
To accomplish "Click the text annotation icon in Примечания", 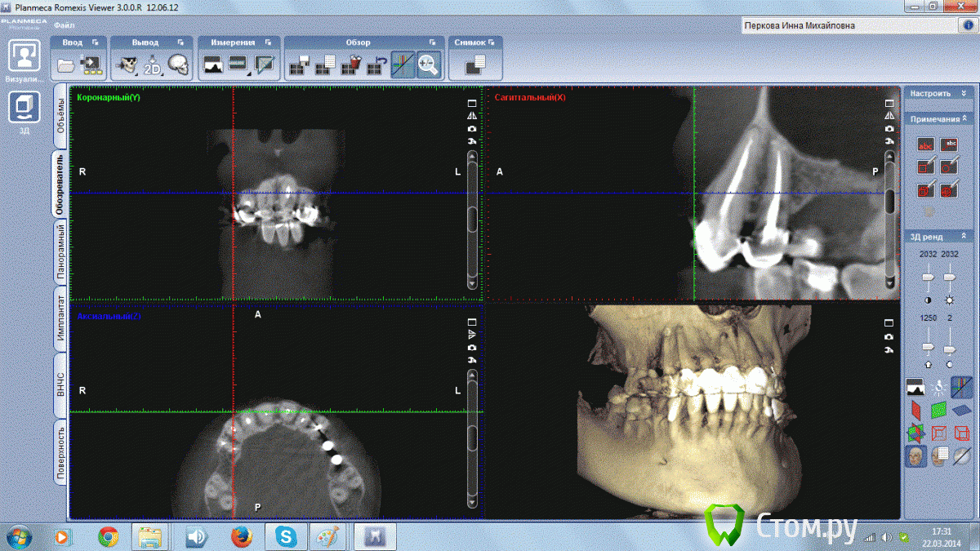I will [x=926, y=145].
